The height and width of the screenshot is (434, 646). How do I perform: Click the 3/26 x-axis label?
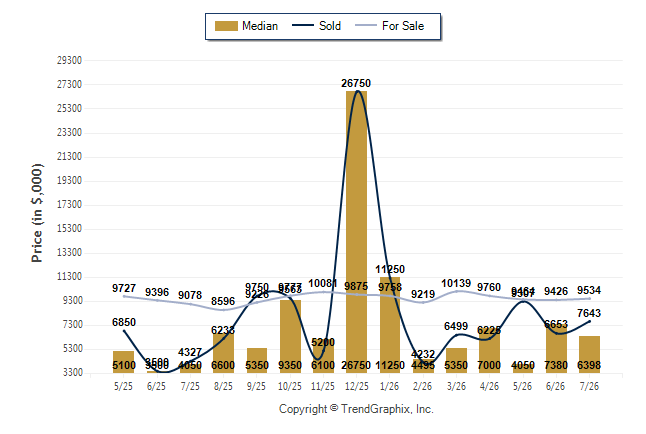[x=456, y=386]
